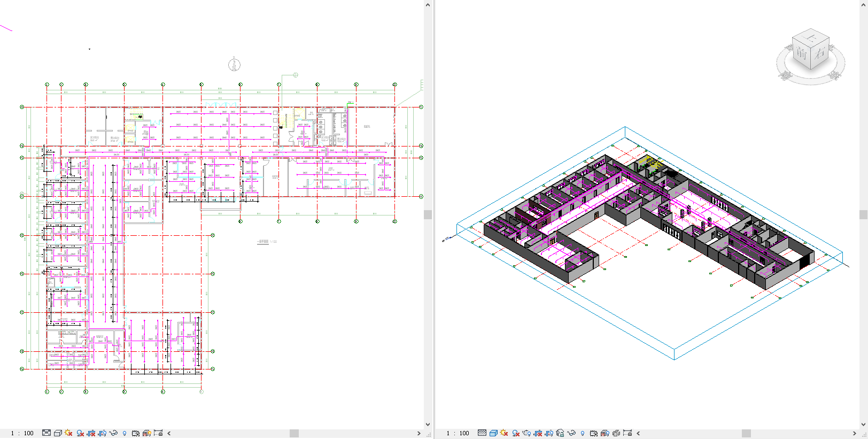Open detail level menu in 3D view
This screenshot has height=439, width=868.
482,433
